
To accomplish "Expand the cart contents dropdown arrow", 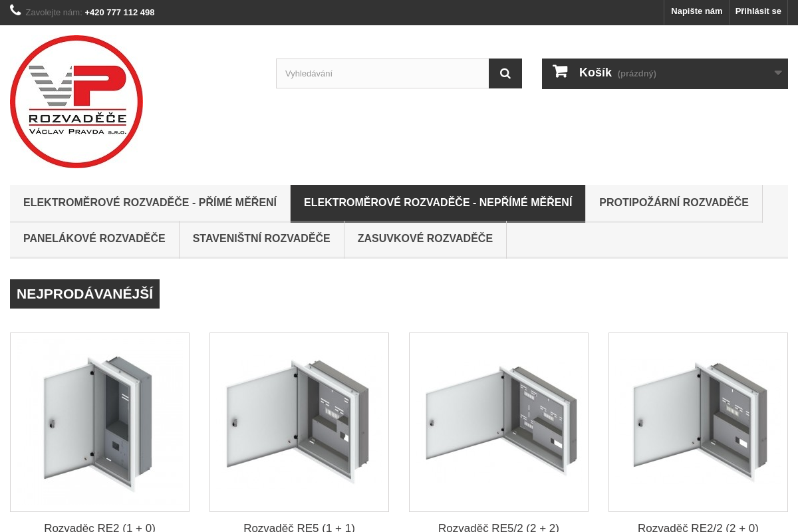I will click(777, 73).
